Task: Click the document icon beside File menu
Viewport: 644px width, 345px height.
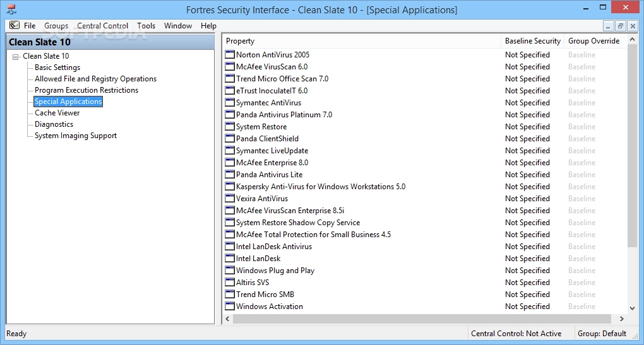Action: click(15, 25)
